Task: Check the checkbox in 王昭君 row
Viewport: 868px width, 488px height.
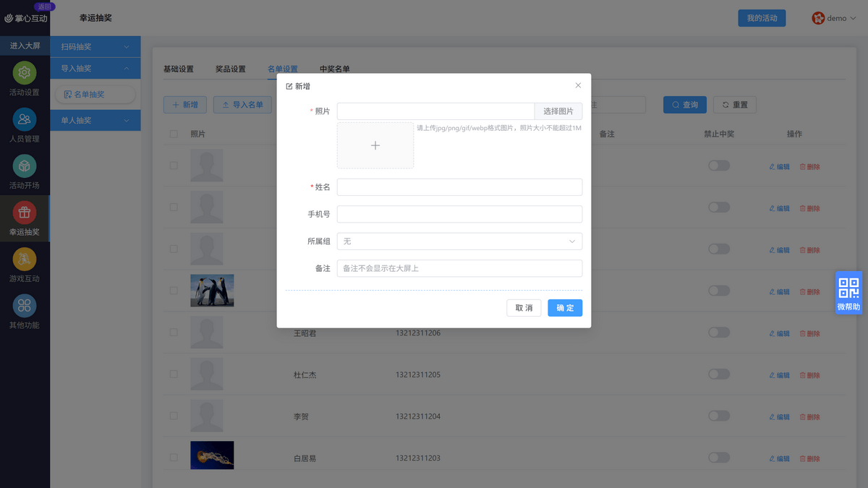Action: tap(174, 333)
